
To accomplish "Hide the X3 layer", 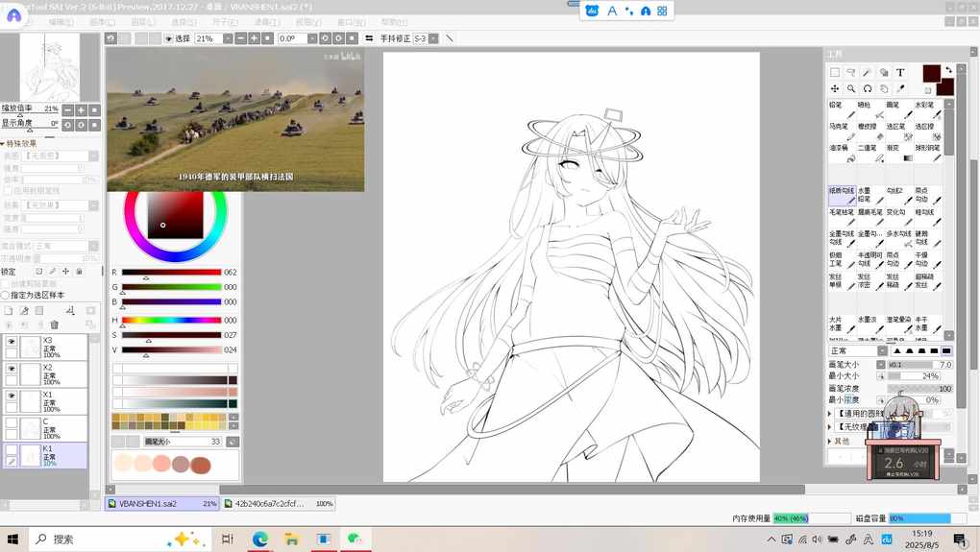I will click(x=12, y=342).
